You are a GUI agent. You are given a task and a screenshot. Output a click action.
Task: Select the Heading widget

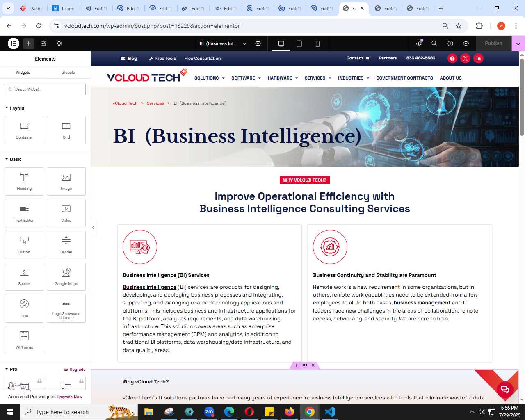(24, 181)
